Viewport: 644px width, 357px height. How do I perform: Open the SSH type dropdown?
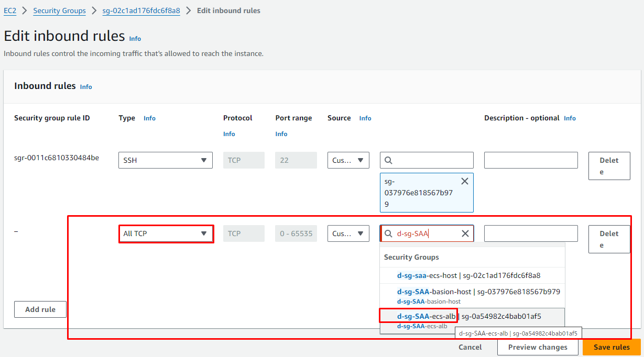tap(166, 160)
